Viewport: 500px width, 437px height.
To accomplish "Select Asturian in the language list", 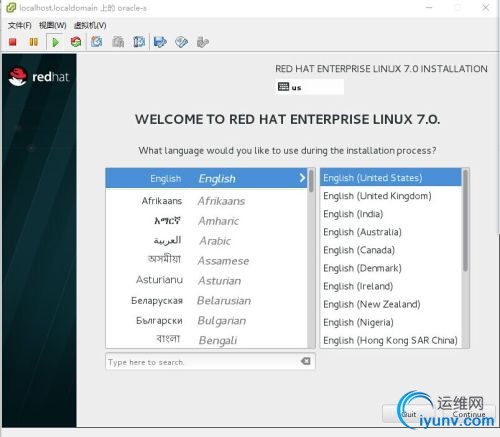I will [207, 281].
